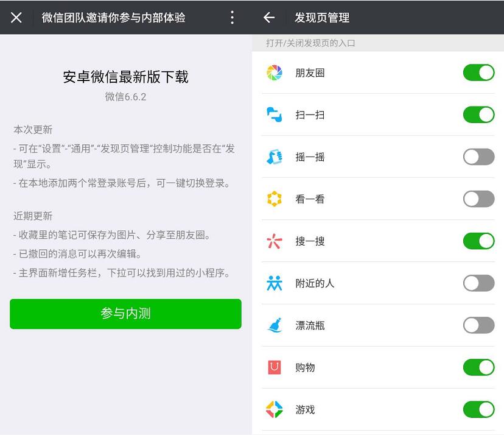Go back from 发现页管理 screen
504x435 pixels.
pos(269,18)
